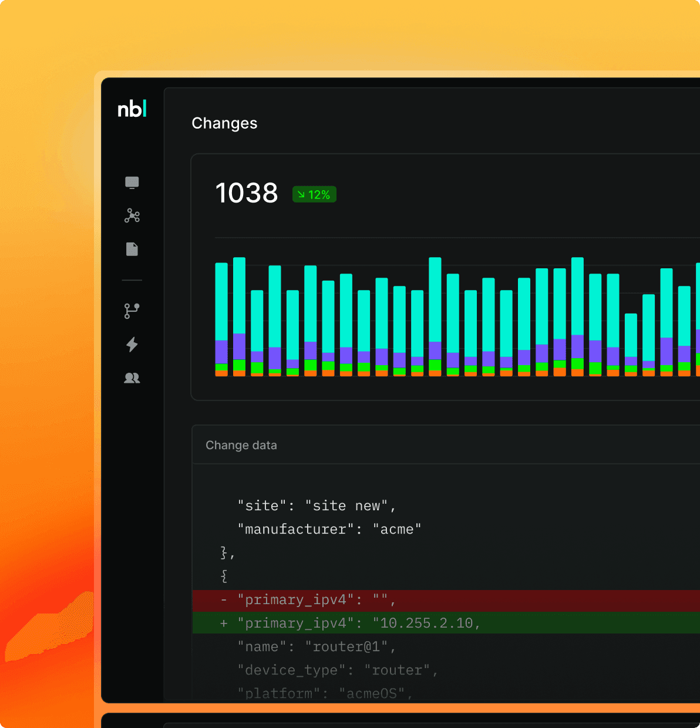The width and height of the screenshot is (700, 728).
Task: Click the "manufacturer": "acme" line
Action: click(x=329, y=529)
